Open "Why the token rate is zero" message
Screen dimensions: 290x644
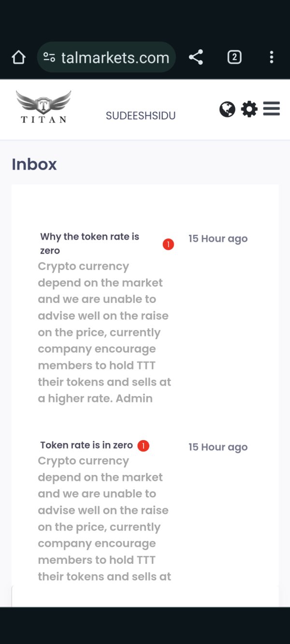[89, 243]
